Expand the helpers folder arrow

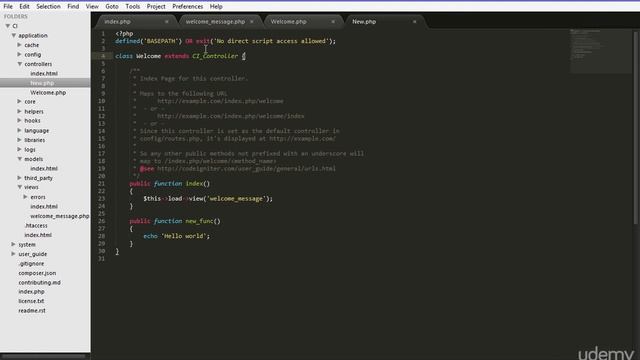click(x=19, y=111)
